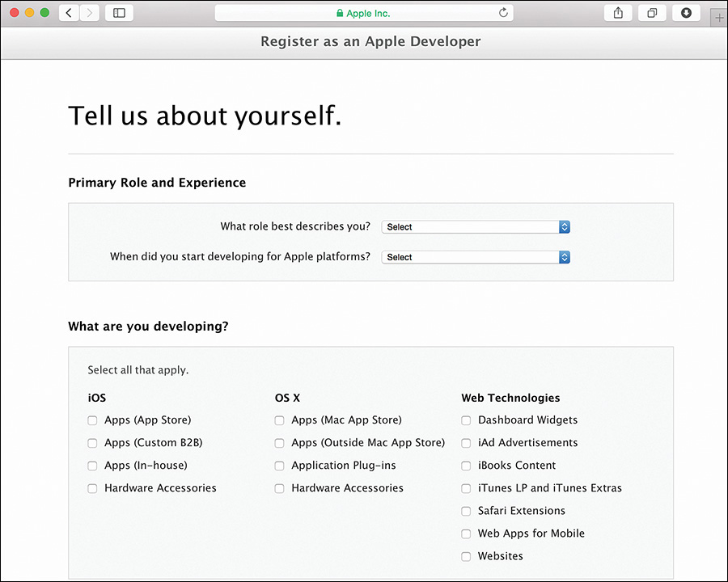Open a new tab with plus button
This screenshot has height=582, width=728.
719,18
